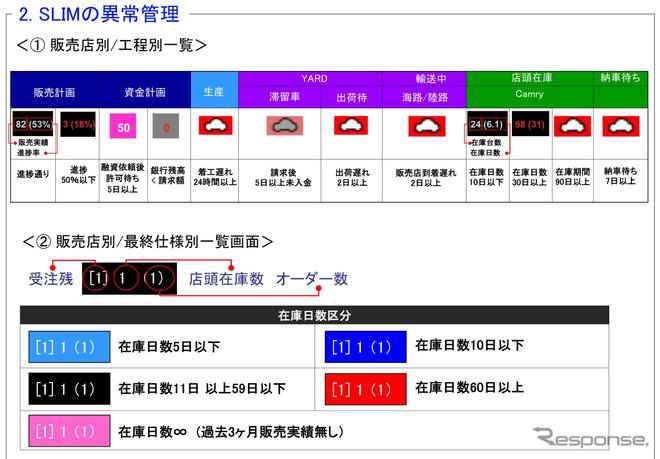The image size is (660, 459).
Task: Click the car icon above 在庫期間 90日以上
Action: point(572,126)
